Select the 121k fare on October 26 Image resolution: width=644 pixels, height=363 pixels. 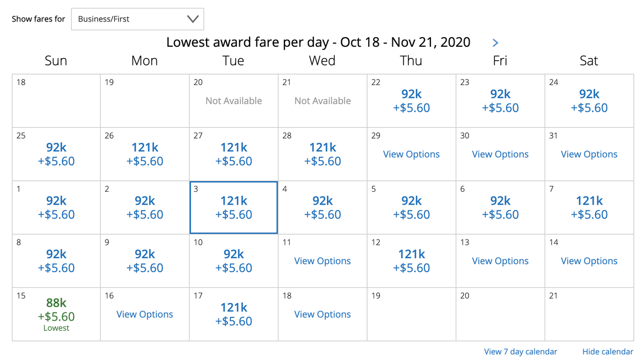click(144, 154)
